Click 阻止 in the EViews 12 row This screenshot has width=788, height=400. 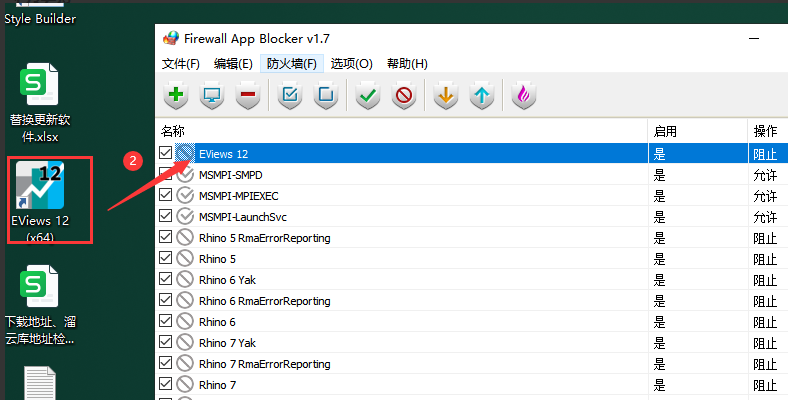pos(765,154)
